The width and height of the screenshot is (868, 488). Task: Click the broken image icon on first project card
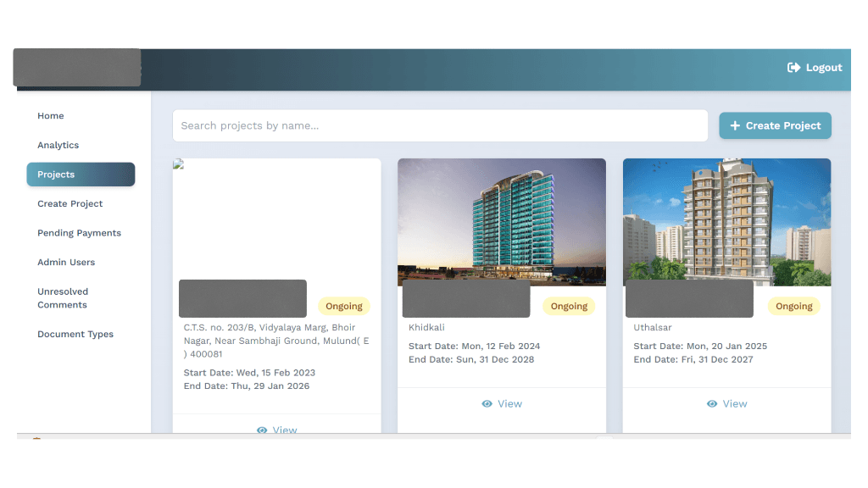[x=179, y=165]
